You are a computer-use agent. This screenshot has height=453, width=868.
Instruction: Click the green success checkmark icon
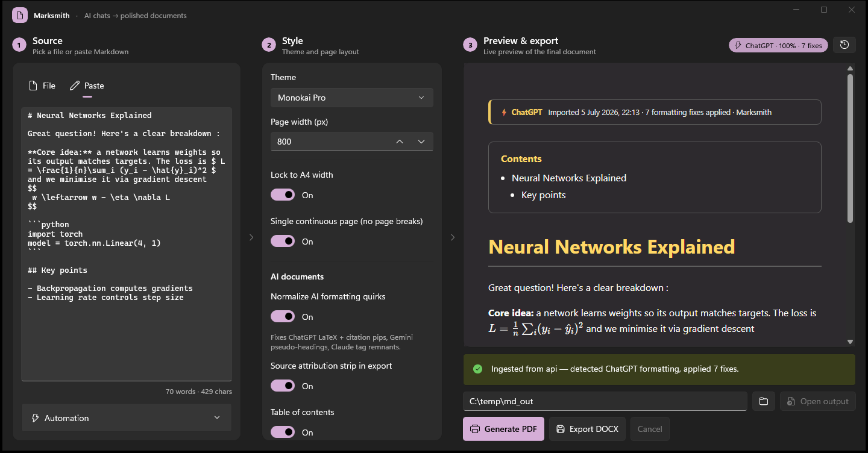point(478,369)
